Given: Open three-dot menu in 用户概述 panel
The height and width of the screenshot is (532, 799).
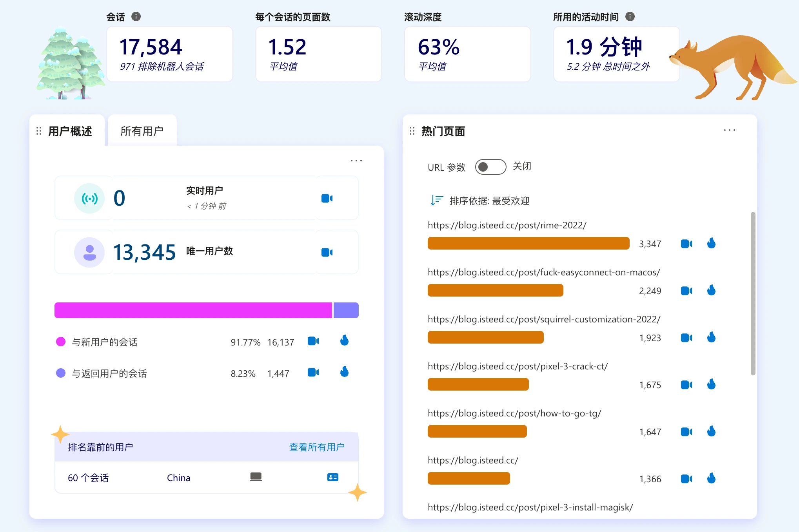Looking at the screenshot, I should (356, 161).
